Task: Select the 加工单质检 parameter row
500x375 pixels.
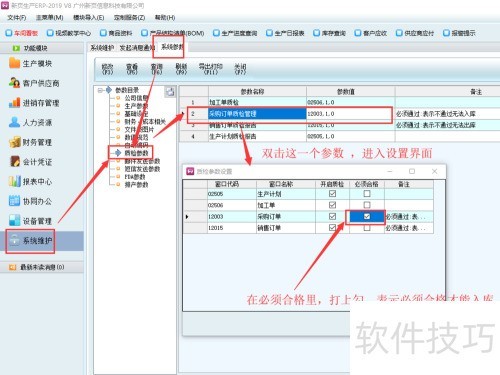Action: (x=340, y=102)
